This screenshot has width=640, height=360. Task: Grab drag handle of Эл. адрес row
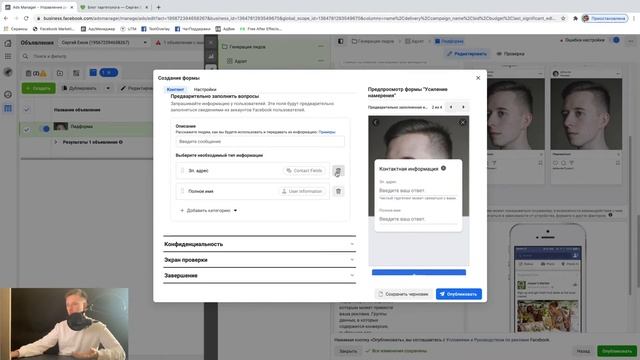(182, 171)
